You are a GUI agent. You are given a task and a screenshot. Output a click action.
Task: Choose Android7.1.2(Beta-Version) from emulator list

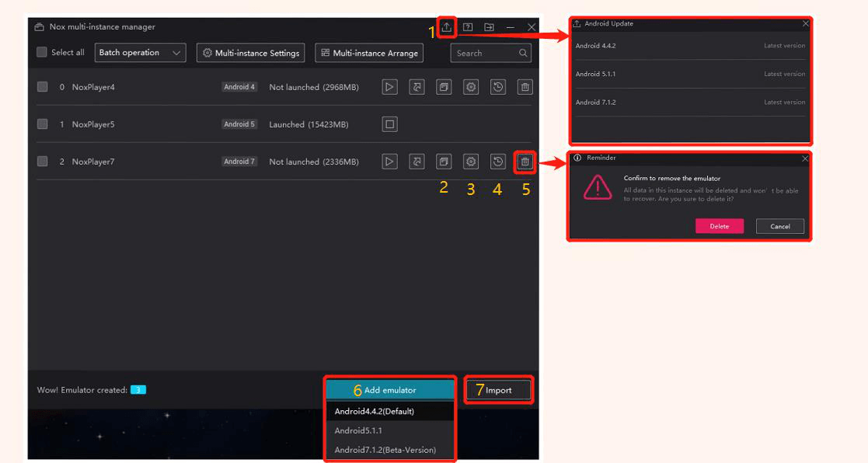[x=390, y=450]
